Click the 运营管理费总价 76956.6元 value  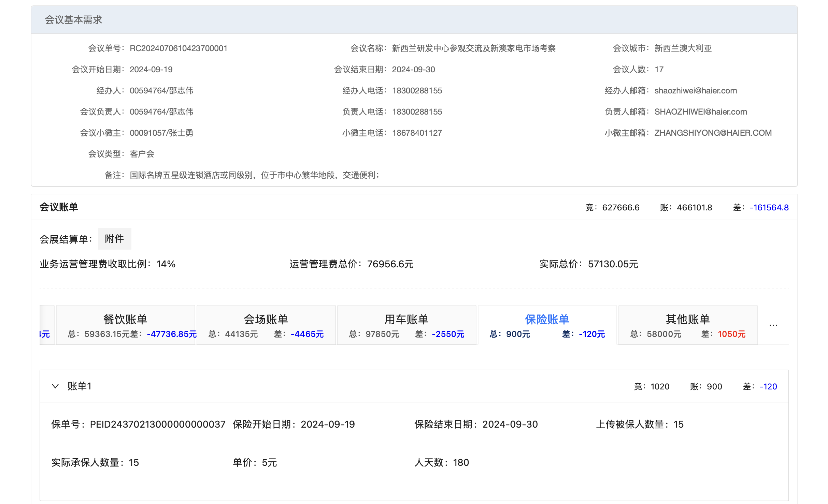coord(390,264)
